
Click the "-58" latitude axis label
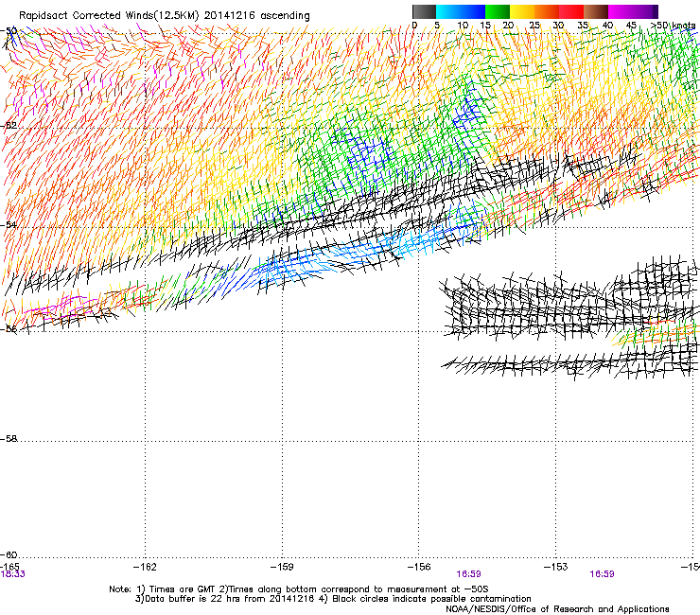coord(9,439)
